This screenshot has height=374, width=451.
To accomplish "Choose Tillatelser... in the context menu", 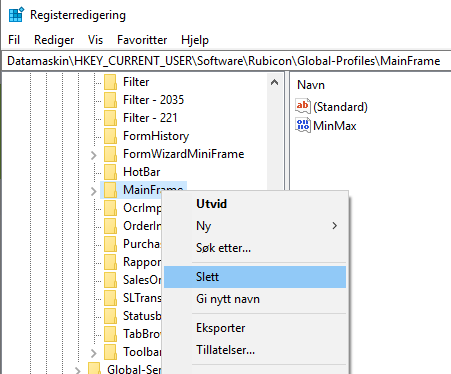I will point(255,350).
